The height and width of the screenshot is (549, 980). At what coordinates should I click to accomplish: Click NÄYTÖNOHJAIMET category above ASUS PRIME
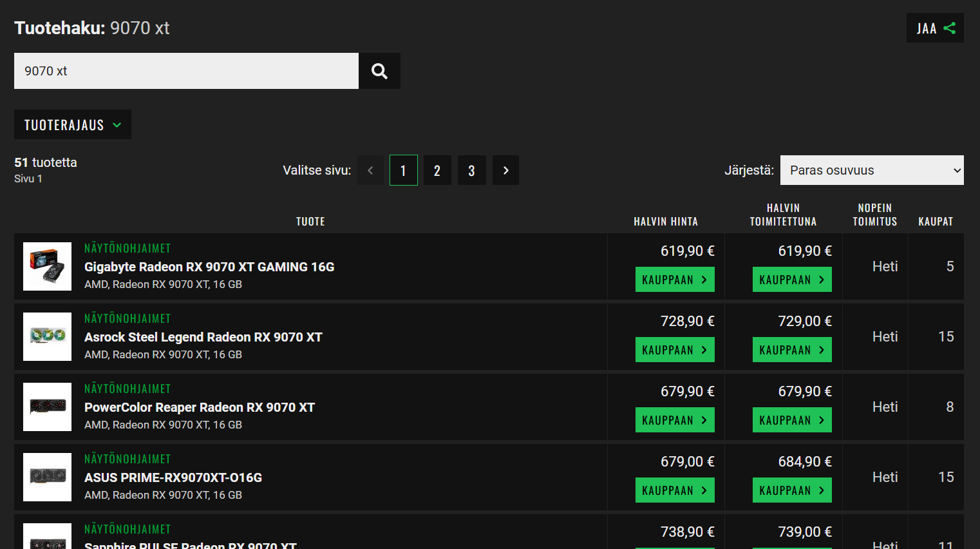pos(127,459)
